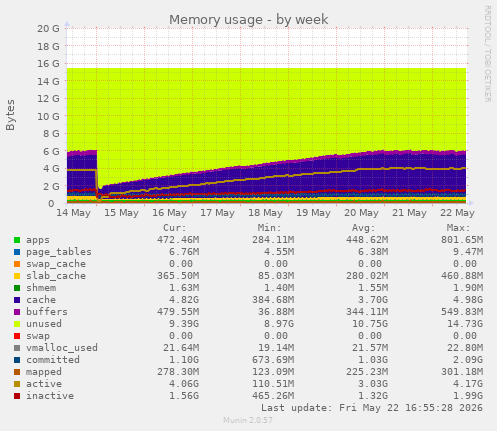Click the 'Avg:' column header
Viewport: 497px width, 431px height.
364,228
